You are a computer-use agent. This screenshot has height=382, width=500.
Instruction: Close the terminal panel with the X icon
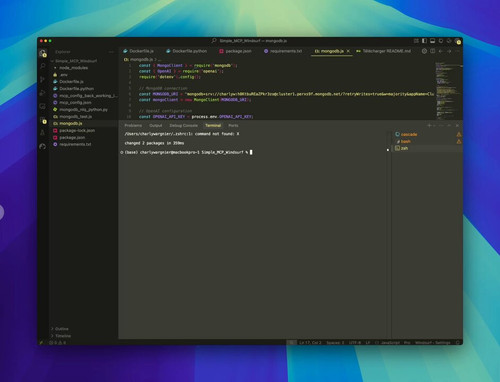coord(457,126)
